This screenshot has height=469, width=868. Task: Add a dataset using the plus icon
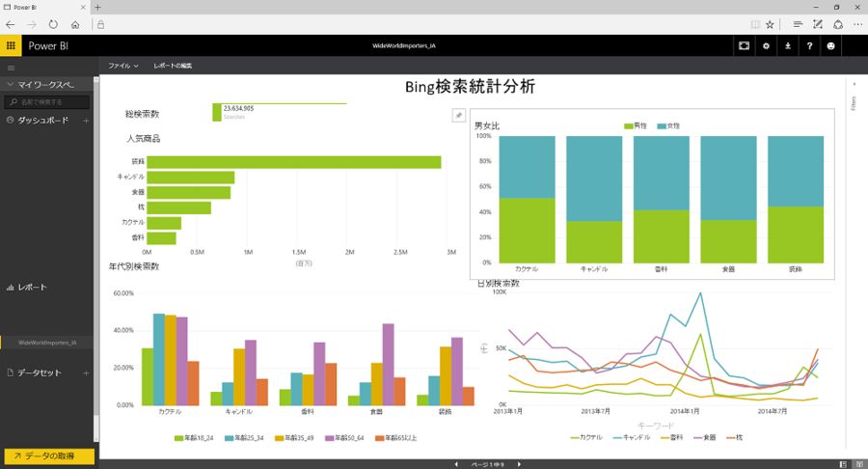(x=86, y=372)
